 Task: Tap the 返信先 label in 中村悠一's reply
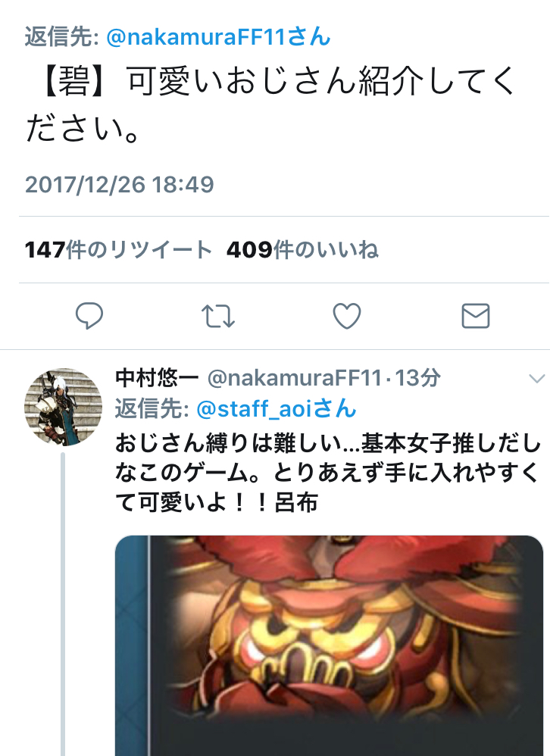pos(152,409)
